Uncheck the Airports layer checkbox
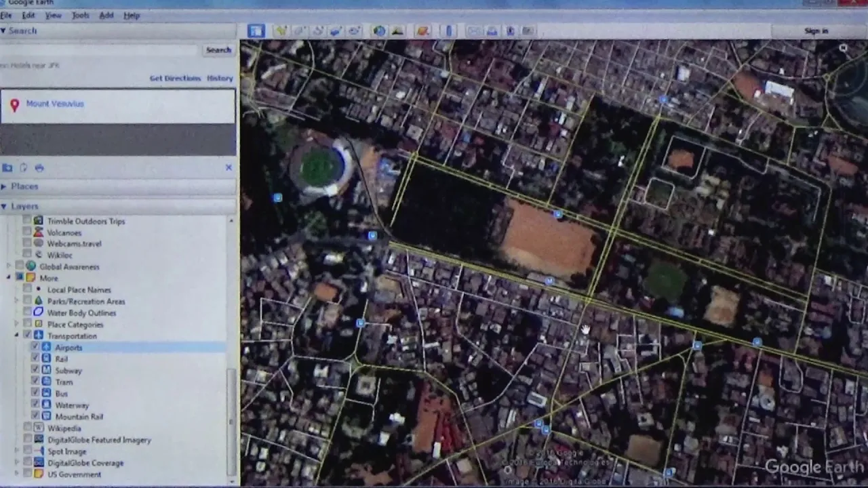Viewport: 868px width, 488px height. pos(35,347)
